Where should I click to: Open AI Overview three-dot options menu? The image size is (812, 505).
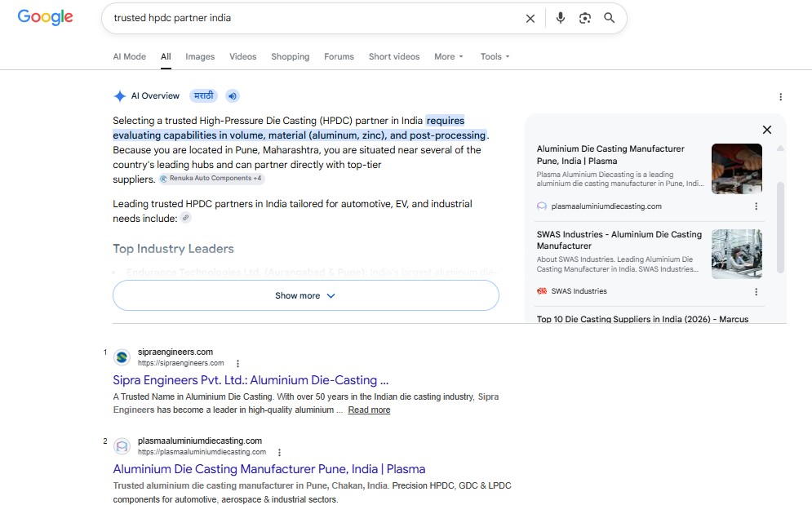point(780,97)
